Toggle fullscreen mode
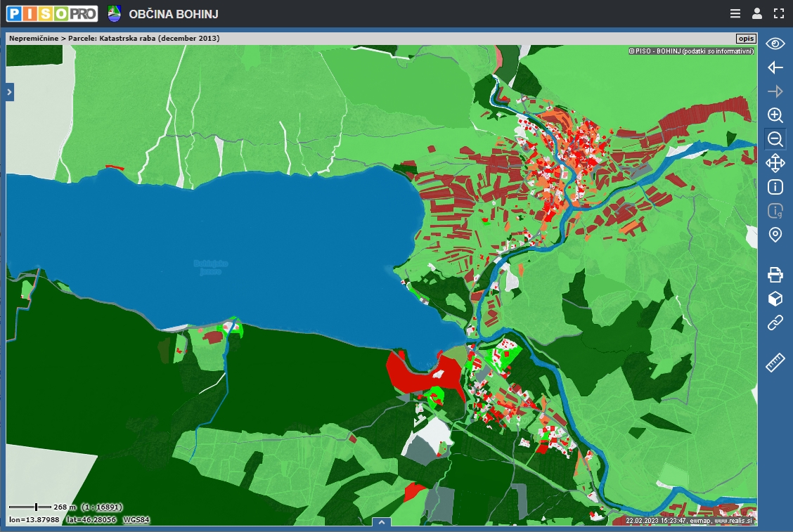793x532 pixels. pos(778,13)
